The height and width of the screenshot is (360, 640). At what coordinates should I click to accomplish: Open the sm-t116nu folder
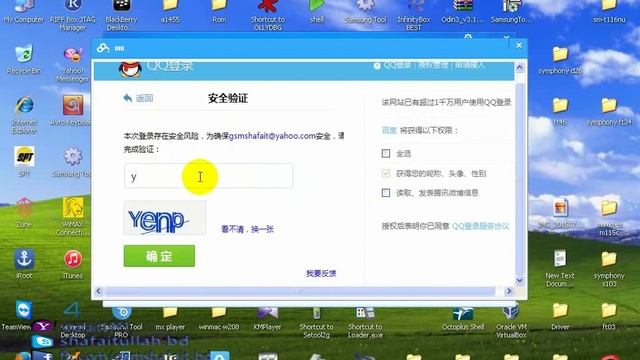(x=609, y=11)
